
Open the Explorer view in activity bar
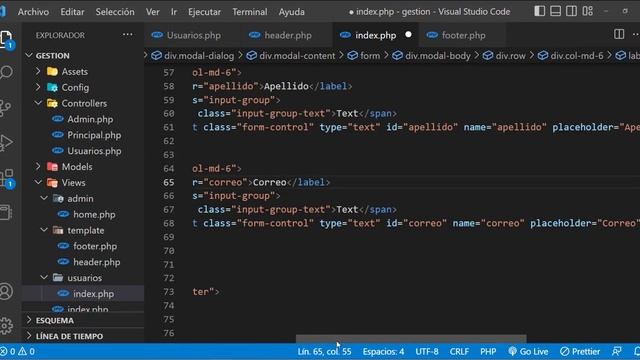tap(7, 39)
